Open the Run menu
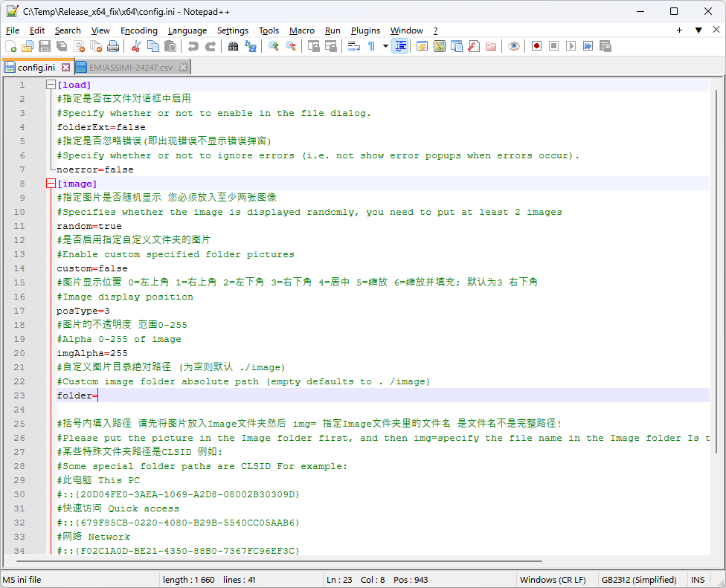The height and width of the screenshot is (588, 726). point(333,30)
